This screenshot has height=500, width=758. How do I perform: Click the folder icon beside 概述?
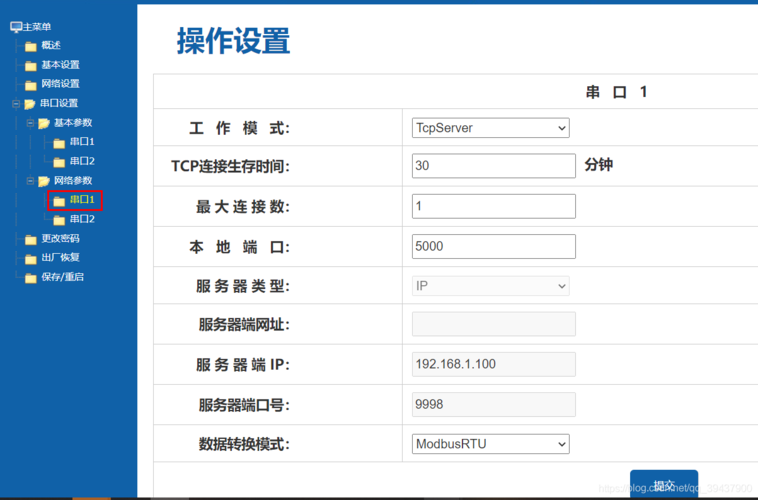pos(30,46)
